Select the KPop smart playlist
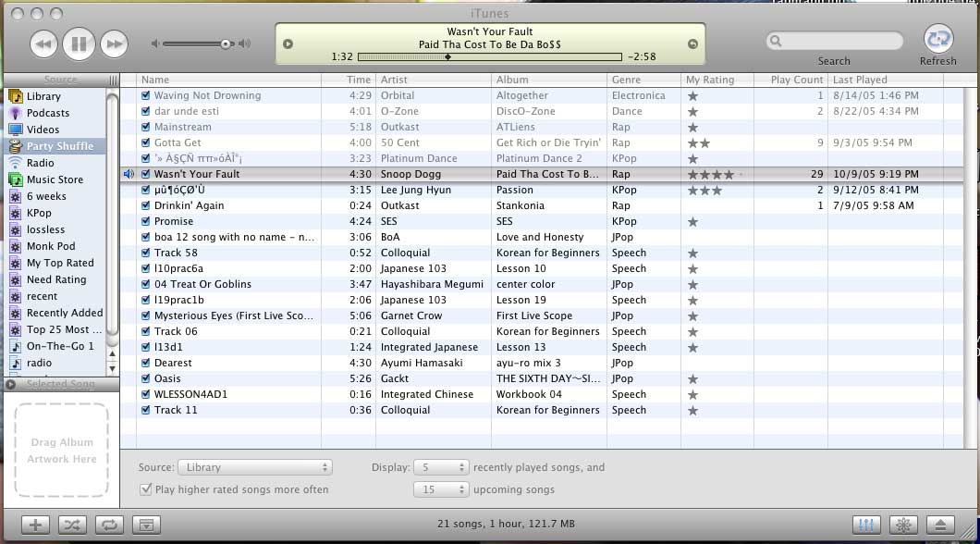Image resolution: width=980 pixels, height=544 pixels. 55,213
